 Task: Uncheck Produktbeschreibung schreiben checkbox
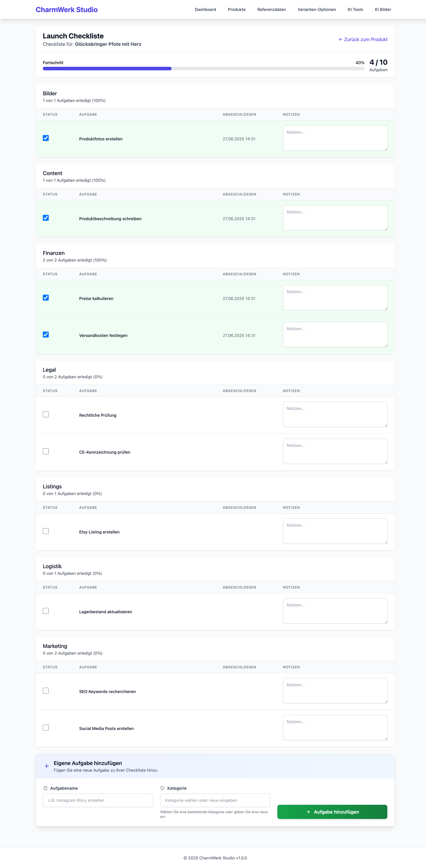pyautogui.click(x=46, y=218)
